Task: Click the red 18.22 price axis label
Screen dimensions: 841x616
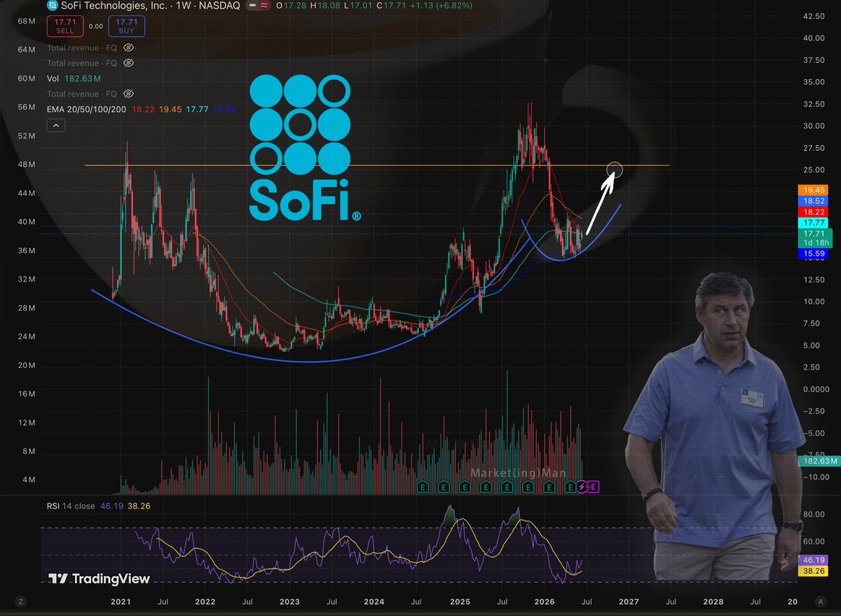Action: click(813, 211)
